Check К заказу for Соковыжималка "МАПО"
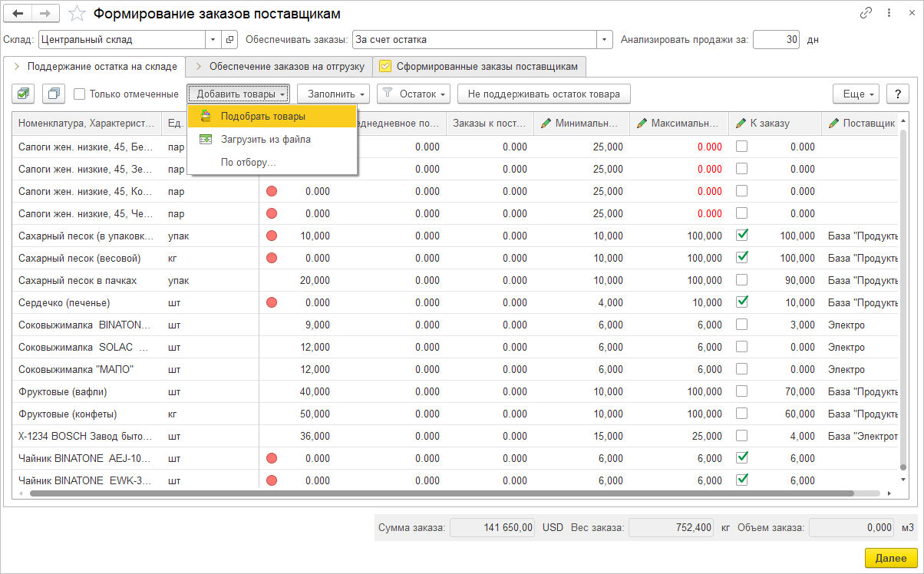This screenshot has height=574, width=924. (742, 368)
